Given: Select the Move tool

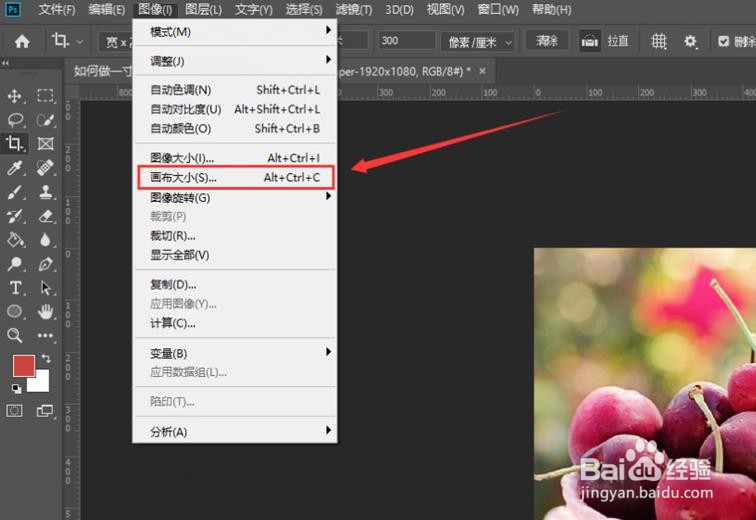Looking at the screenshot, I should click(x=14, y=96).
